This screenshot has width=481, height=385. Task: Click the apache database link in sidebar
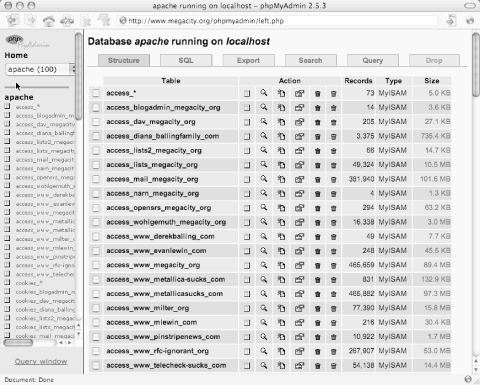tap(19, 97)
